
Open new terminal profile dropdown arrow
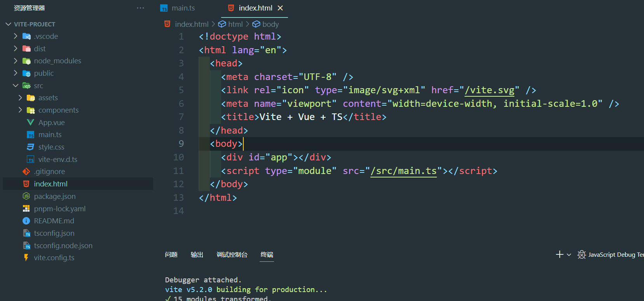tap(569, 255)
